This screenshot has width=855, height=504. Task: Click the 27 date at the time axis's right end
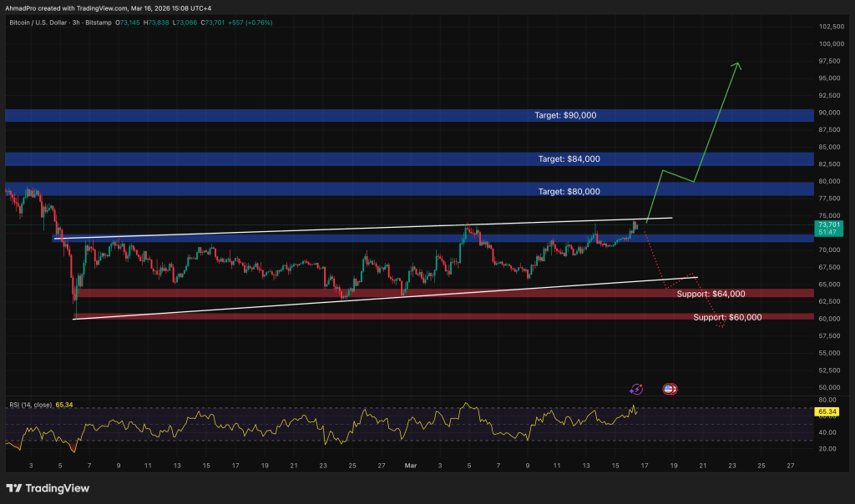pyautogui.click(x=790, y=464)
